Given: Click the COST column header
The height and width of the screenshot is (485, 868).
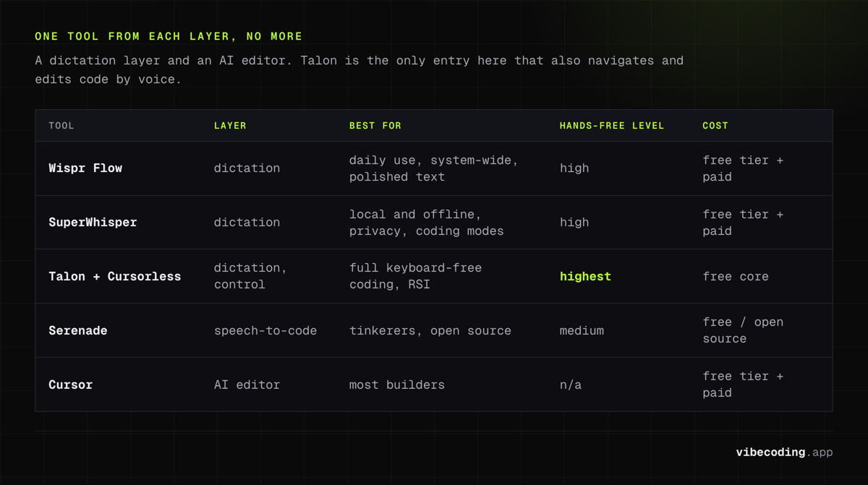Looking at the screenshot, I should click(x=715, y=126).
